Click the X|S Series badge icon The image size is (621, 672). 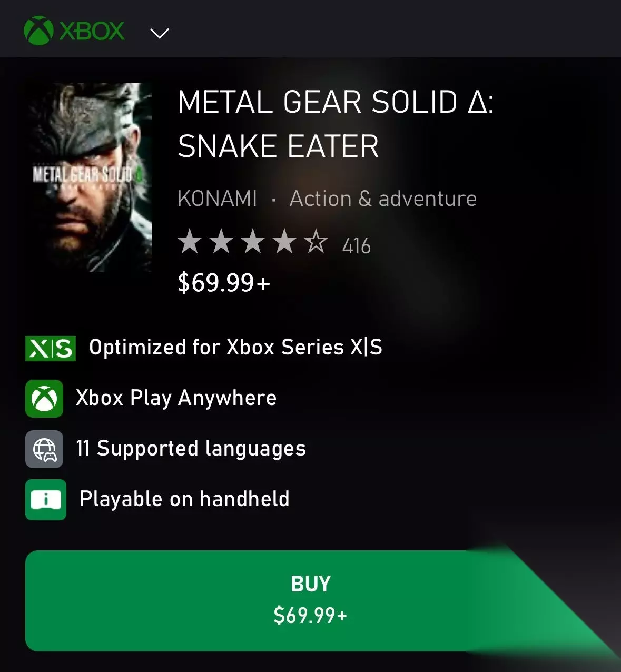pyautogui.click(x=50, y=349)
